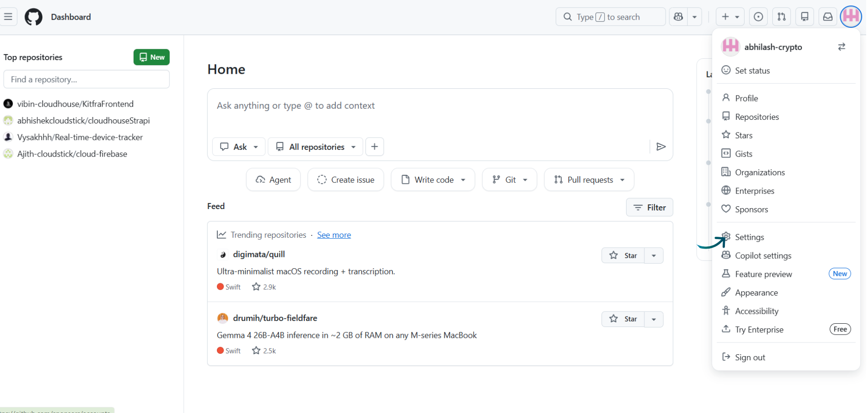Open the Create new plus dropdown
Image resolution: width=868 pixels, height=413 pixels.
[730, 17]
